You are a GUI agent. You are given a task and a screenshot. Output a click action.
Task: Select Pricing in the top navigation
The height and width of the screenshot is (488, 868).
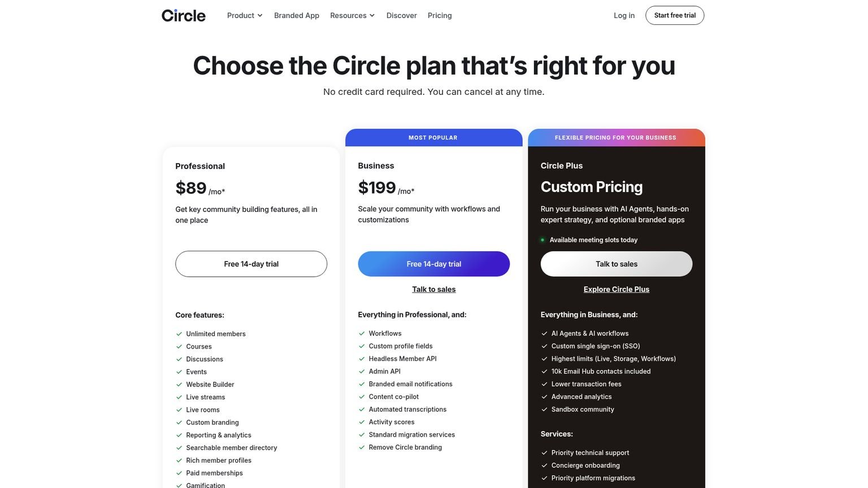tap(439, 15)
